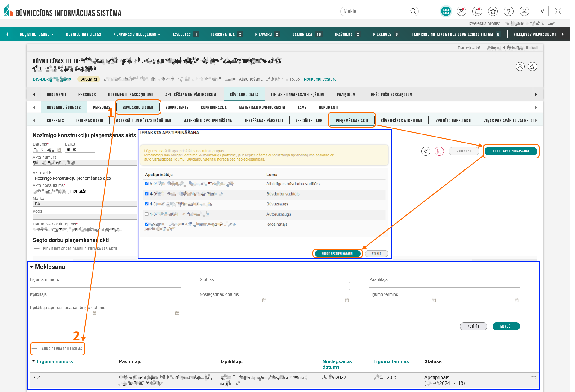Click the Līguma numurs input field

[105, 285]
